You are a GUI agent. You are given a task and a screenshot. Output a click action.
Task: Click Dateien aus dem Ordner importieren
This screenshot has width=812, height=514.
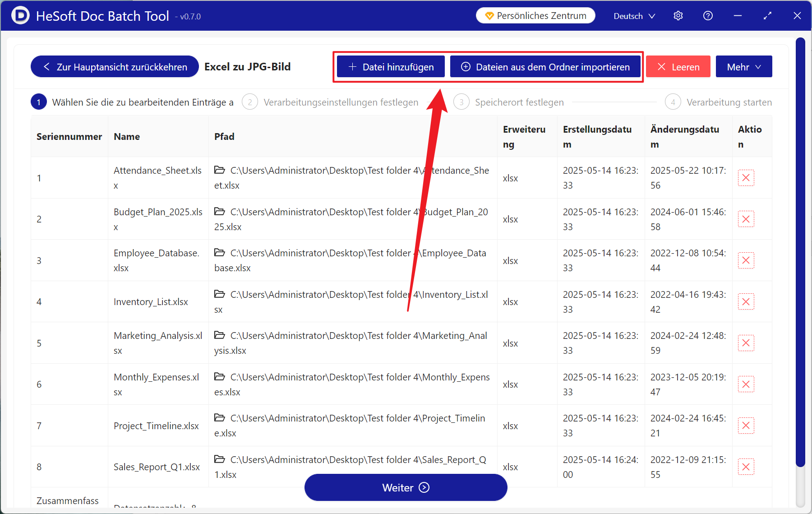coord(545,67)
